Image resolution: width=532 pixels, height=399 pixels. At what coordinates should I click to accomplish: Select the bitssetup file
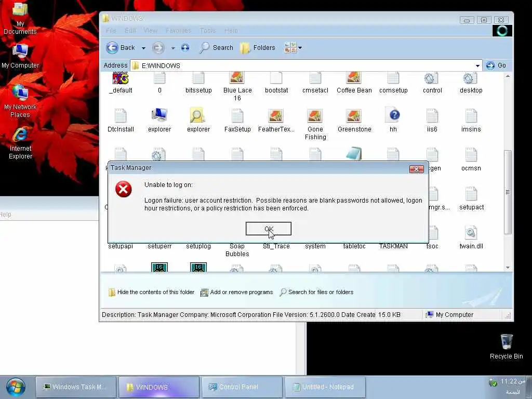point(198,83)
